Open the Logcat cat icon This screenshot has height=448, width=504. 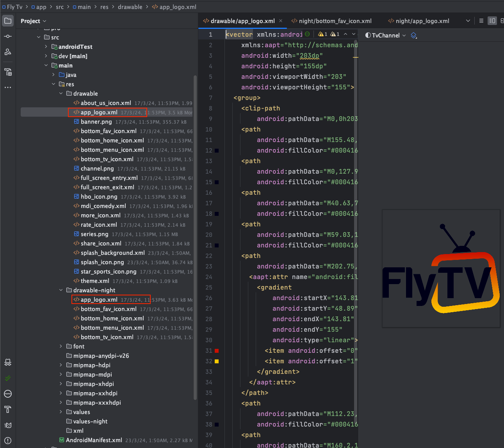click(8, 425)
